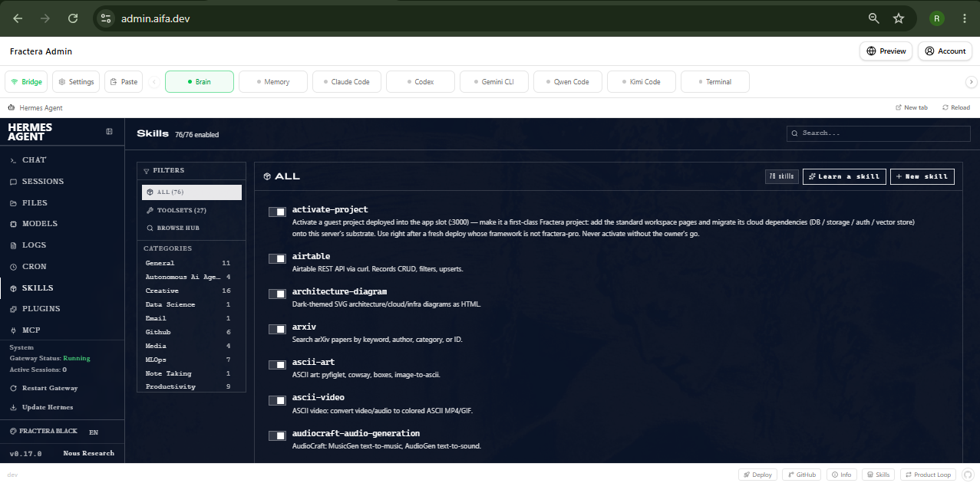The image size is (980, 483).
Task: Click the GitHub octocat icon at bottom right
Action: 968,475
